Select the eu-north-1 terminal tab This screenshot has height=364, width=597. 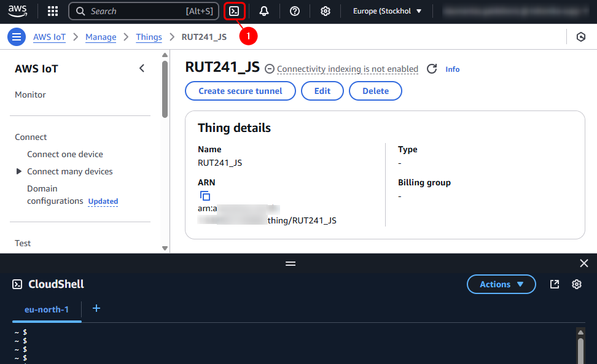click(x=47, y=309)
